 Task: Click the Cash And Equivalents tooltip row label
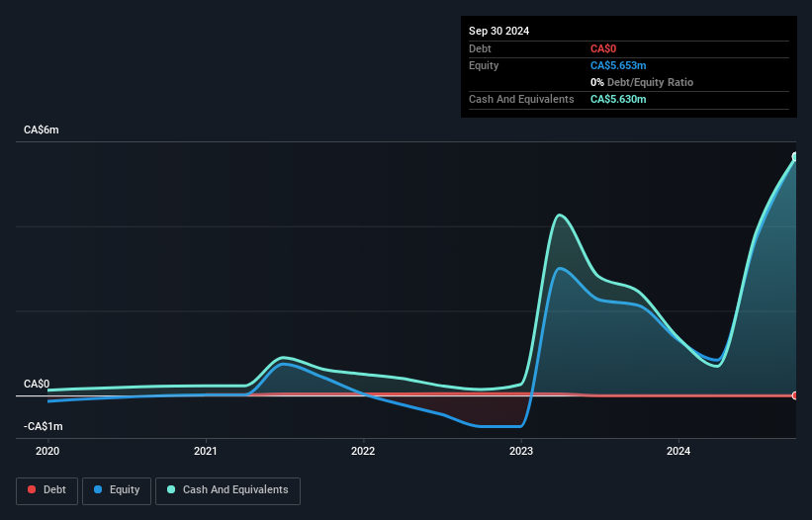[x=521, y=99]
